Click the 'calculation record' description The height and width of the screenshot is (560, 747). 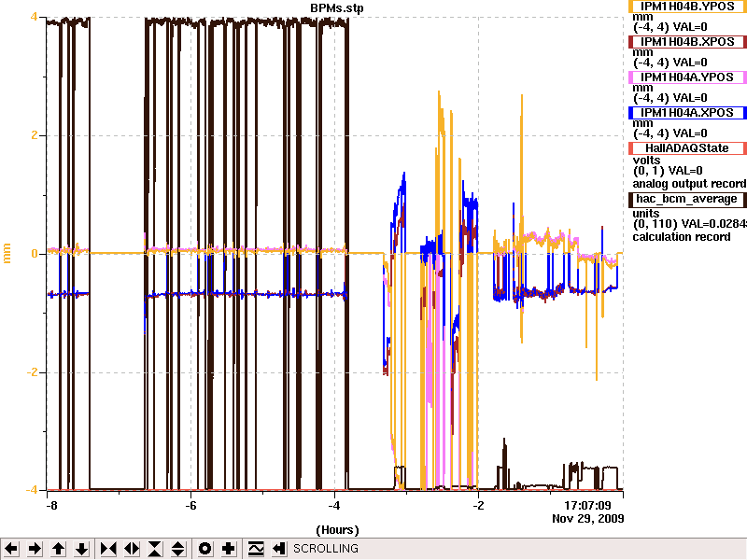682,237
